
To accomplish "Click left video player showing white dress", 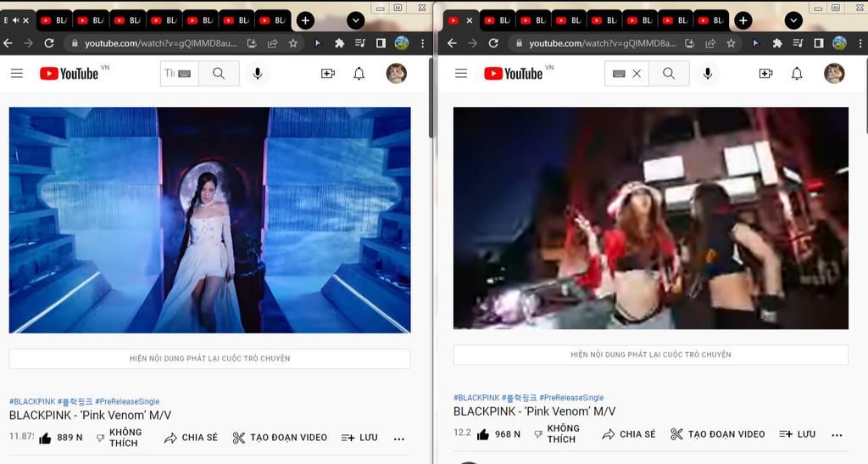I will pos(210,220).
